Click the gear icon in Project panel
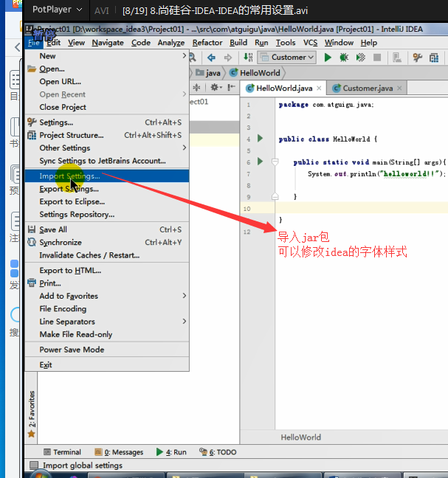Image resolution: width=448 pixels, height=478 pixels. pyautogui.click(x=216, y=88)
